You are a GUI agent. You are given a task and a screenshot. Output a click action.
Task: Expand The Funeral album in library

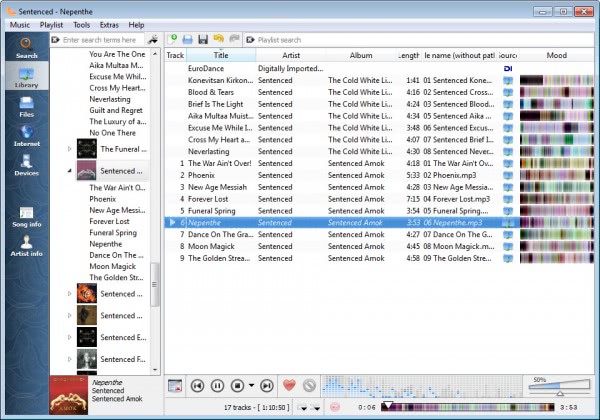point(70,149)
